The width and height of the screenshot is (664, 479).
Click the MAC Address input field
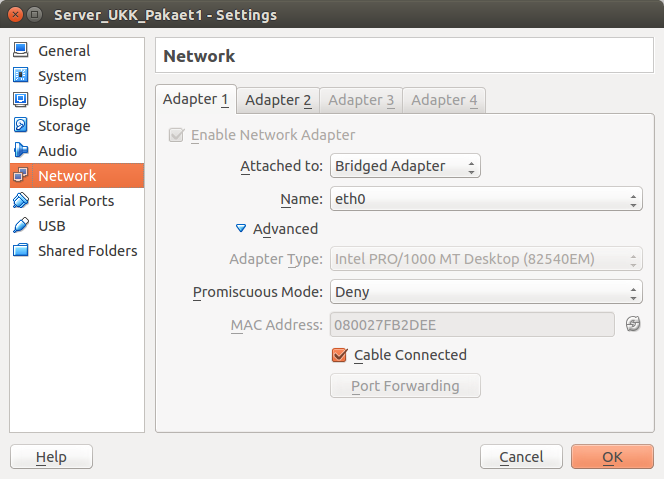pyautogui.click(x=471, y=324)
